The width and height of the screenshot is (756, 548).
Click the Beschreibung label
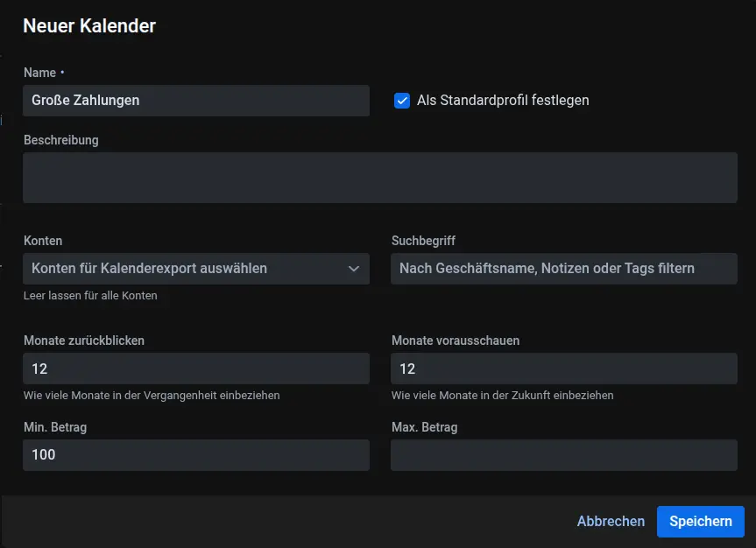tap(60, 140)
